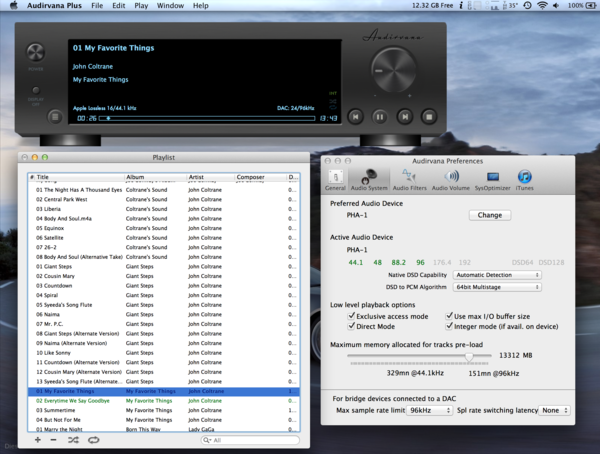Toggle Exclusive access mode checkbox
This screenshot has width=600, height=454.
(351, 316)
